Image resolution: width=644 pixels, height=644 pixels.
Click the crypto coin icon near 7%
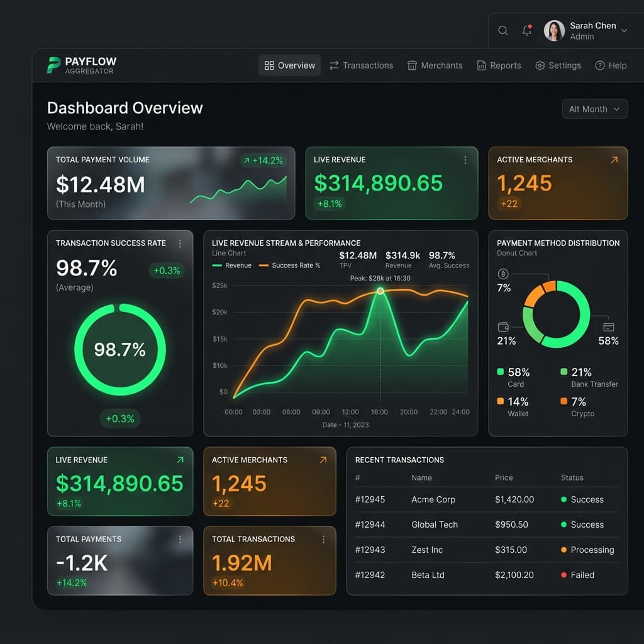[x=503, y=274]
